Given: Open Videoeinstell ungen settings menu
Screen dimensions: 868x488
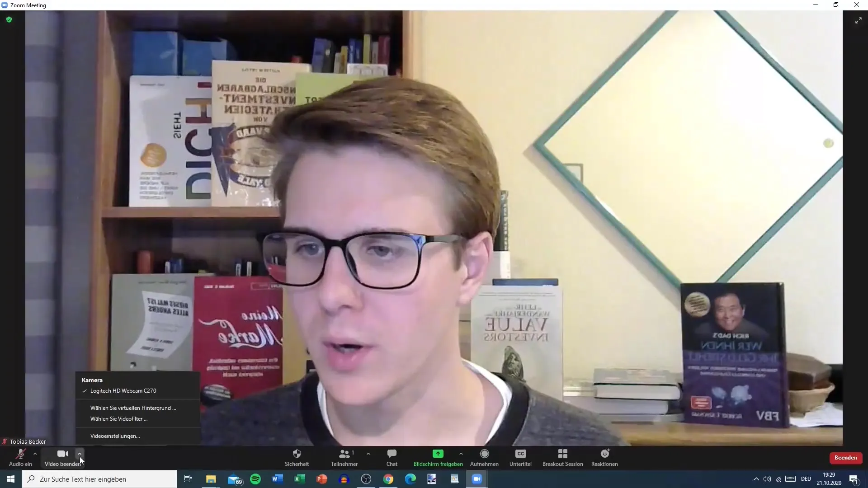Looking at the screenshot, I should click(x=114, y=436).
